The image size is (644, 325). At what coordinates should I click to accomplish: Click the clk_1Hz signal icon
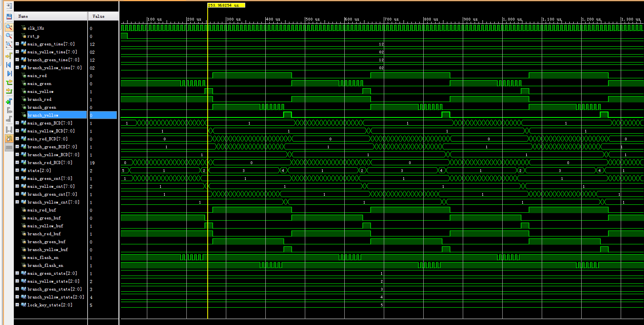tap(24, 28)
